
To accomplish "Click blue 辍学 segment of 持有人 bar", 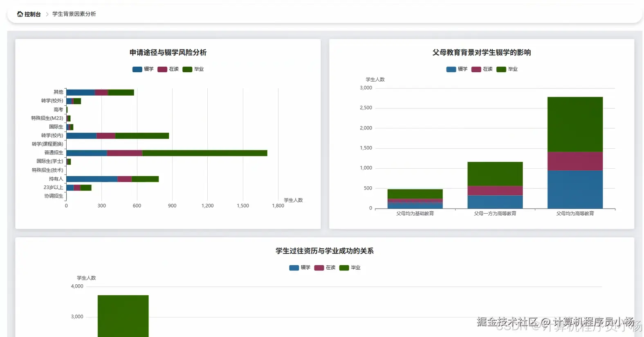I will point(92,179).
